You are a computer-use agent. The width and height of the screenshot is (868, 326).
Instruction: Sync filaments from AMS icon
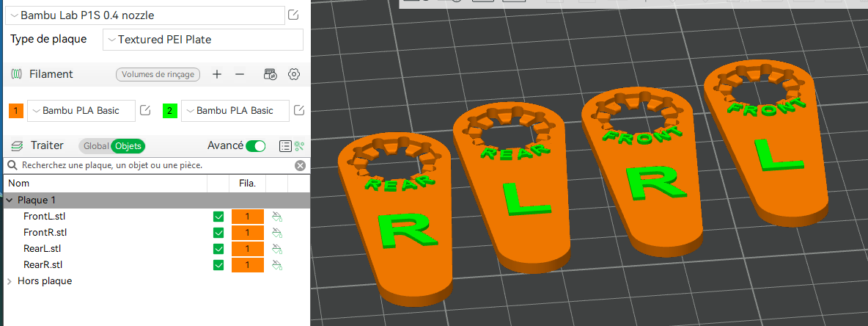[x=270, y=74]
